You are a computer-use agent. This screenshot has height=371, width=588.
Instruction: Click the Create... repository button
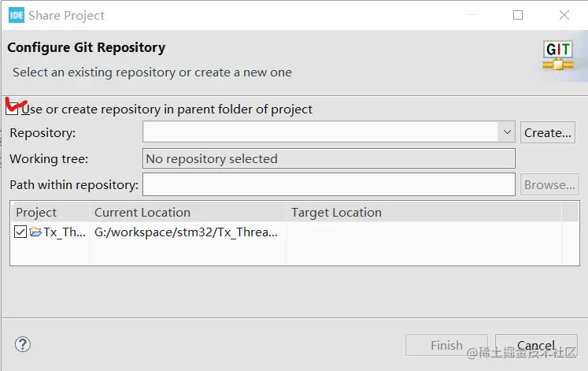(548, 132)
